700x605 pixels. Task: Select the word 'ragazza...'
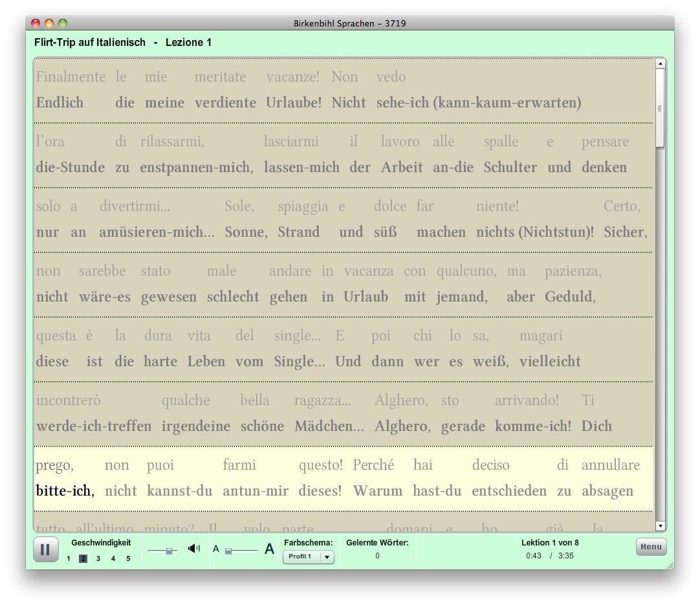[x=322, y=401]
